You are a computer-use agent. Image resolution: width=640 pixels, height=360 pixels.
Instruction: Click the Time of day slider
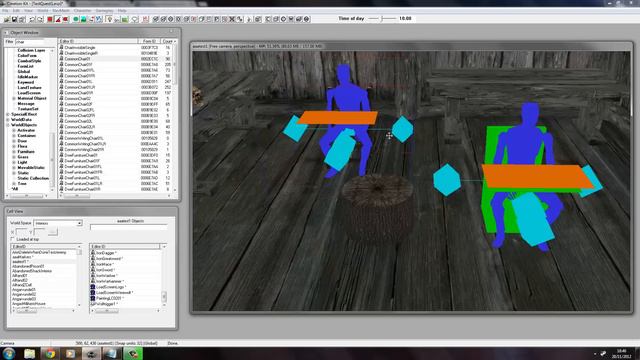click(382, 18)
